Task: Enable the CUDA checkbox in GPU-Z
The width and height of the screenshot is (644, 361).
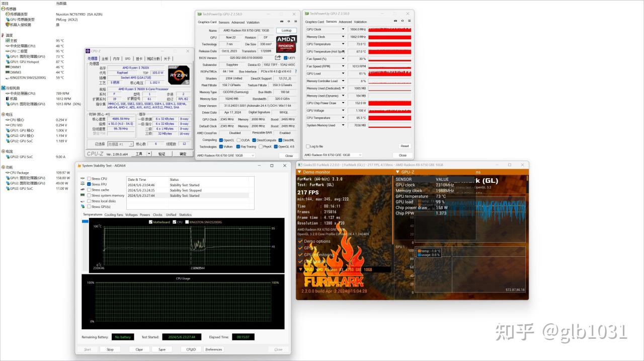Action: (239, 140)
